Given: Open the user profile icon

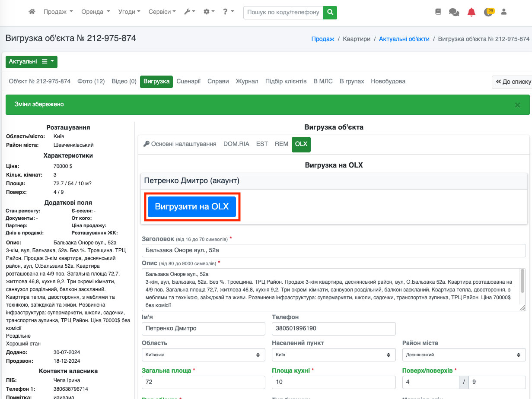Looking at the screenshot, I should (503, 12).
